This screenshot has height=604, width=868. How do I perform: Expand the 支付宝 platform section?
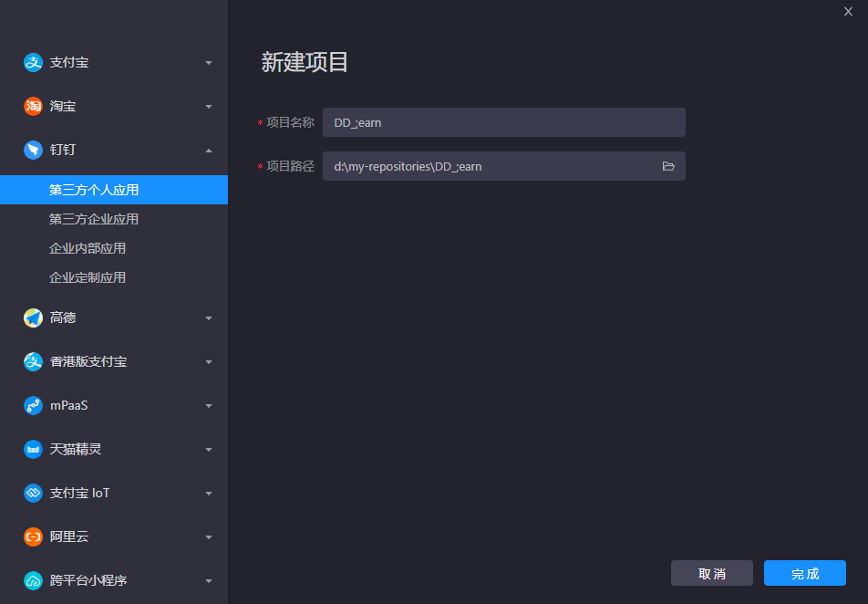(209, 62)
